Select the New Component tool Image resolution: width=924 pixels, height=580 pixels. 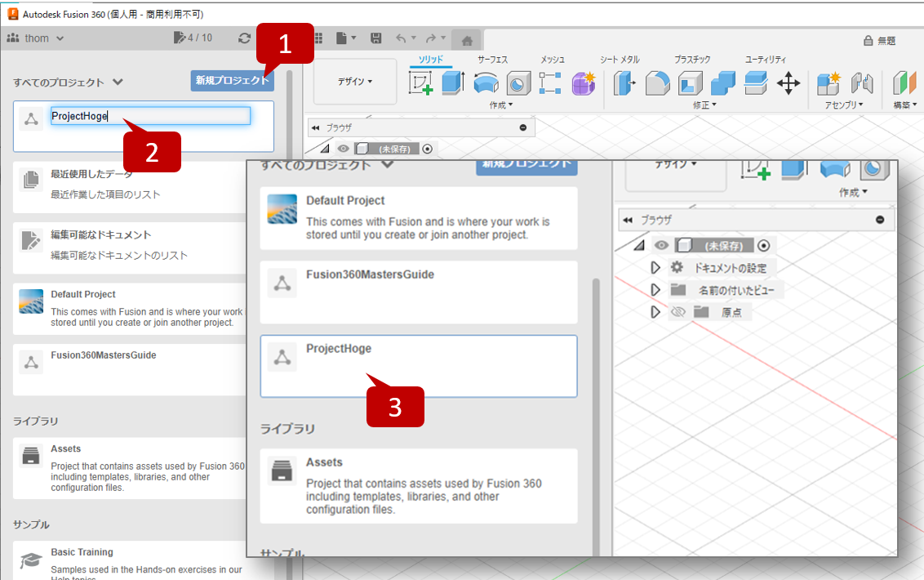point(828,83)
